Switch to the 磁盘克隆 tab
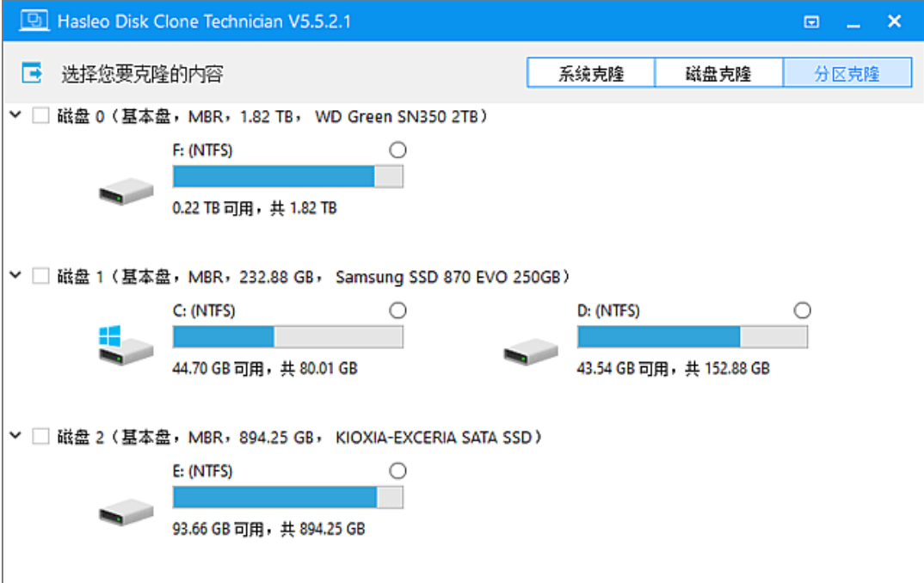924x583 pixels. point(718,73)
